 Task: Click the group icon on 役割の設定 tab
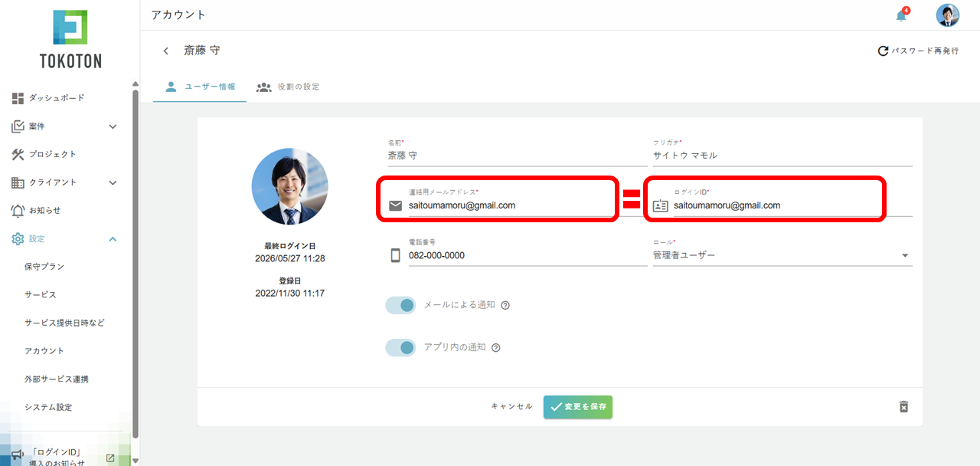264,87
